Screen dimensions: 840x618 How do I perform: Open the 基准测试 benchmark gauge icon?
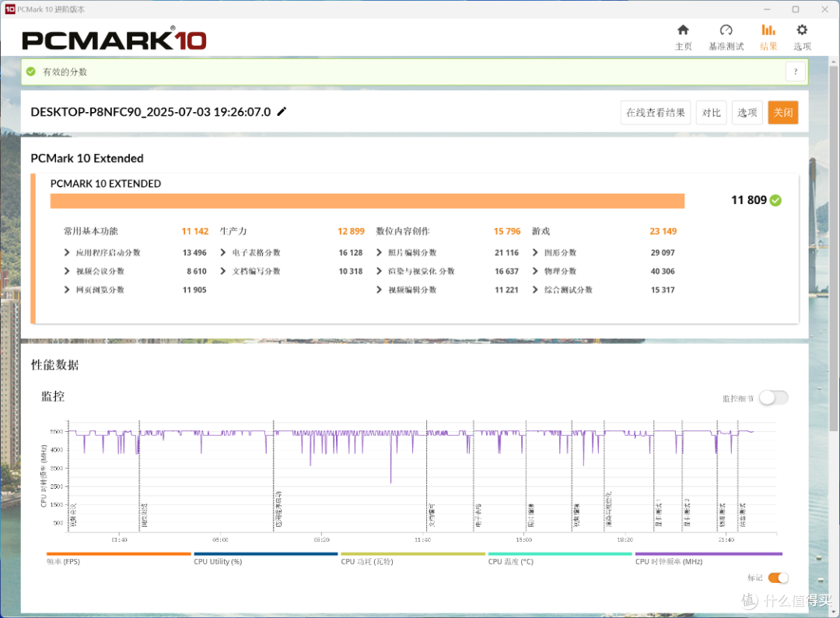click(x=726, y=30)
